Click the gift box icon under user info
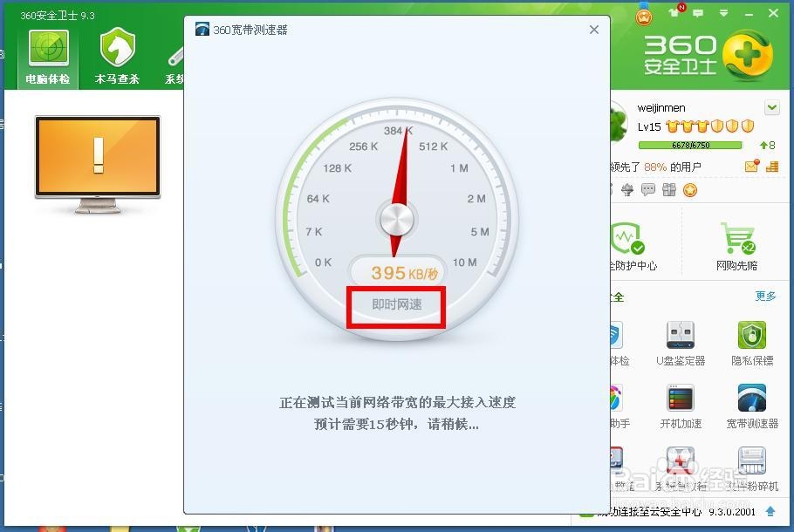The height and width of the screenshot is (532, 794). [669, 190]
